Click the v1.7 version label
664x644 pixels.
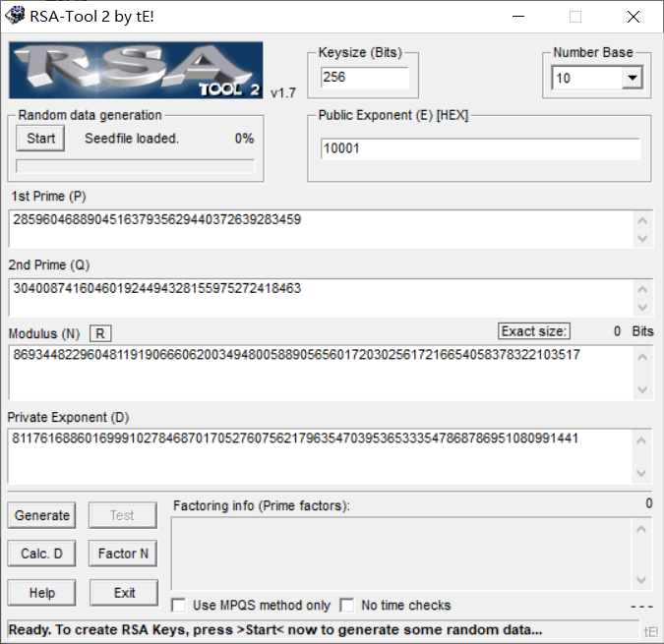point(283,92)
